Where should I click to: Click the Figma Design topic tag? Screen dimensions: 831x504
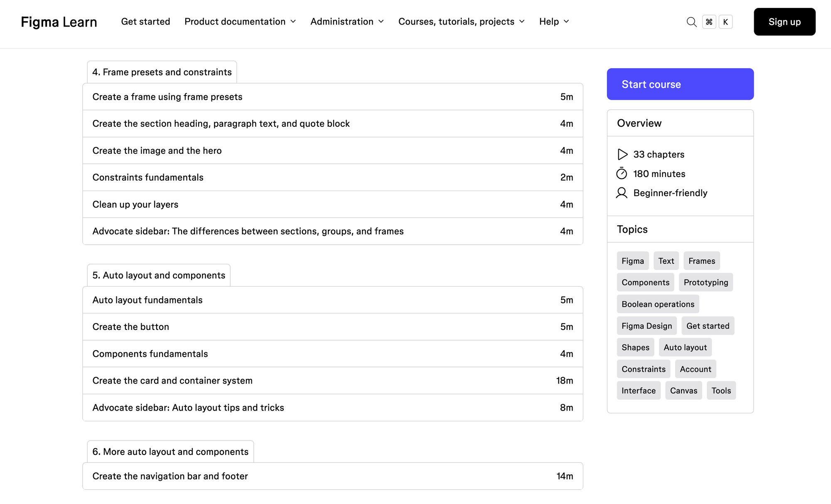(647, 326)
